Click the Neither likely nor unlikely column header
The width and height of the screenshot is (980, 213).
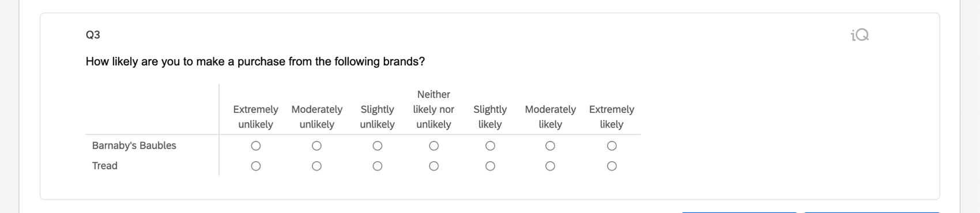434,109
